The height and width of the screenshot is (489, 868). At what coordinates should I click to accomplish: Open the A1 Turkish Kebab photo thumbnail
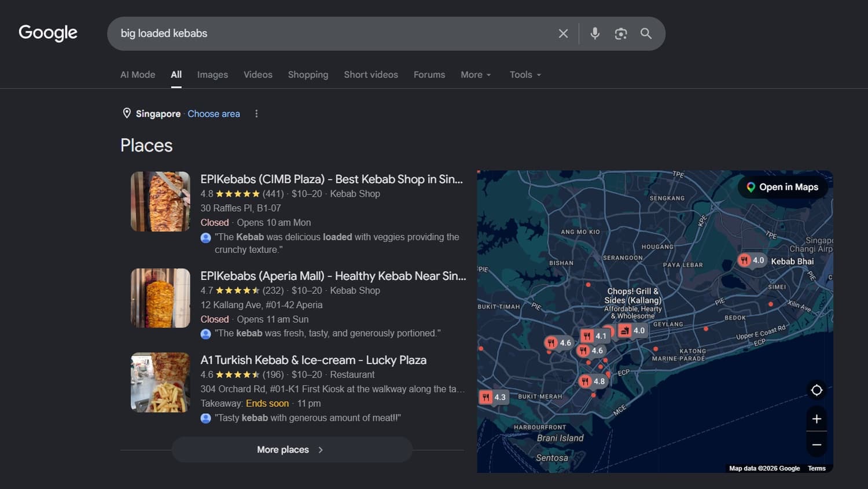160,383
